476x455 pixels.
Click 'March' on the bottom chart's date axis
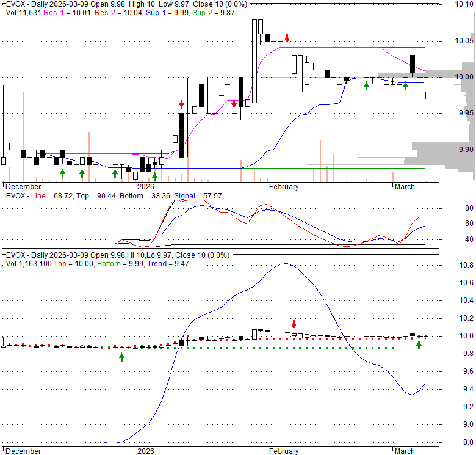coord(405,451)
